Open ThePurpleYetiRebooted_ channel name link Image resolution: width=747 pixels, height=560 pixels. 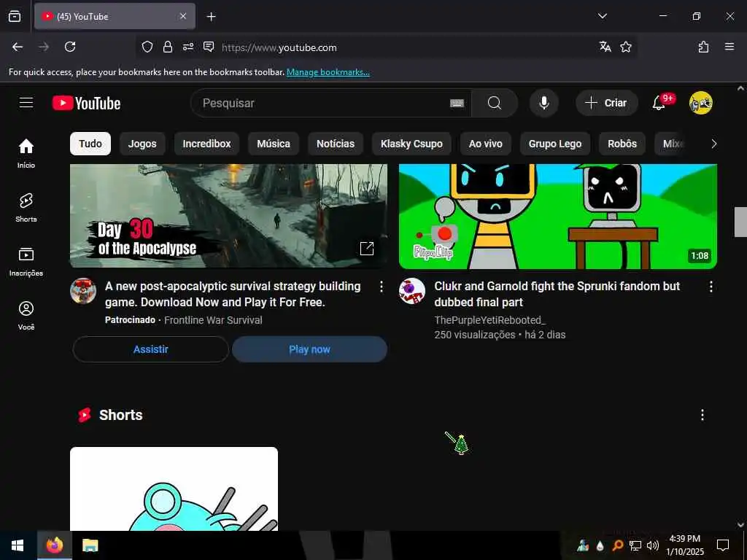tap(489, 320)
